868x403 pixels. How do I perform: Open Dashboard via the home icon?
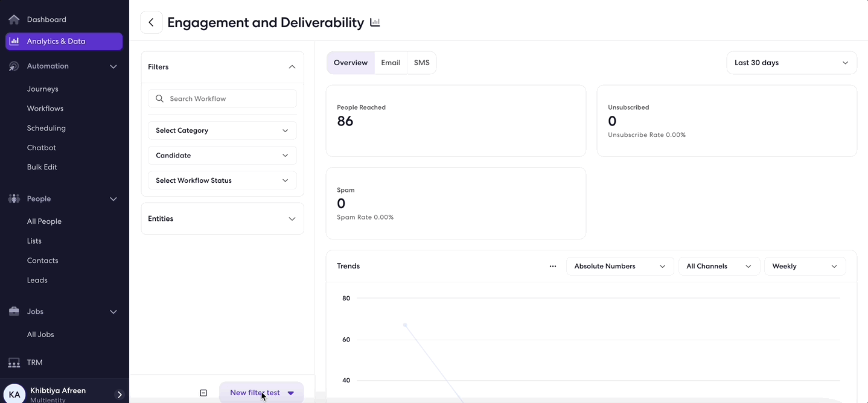pyautogui.click(x=14, y=19)
